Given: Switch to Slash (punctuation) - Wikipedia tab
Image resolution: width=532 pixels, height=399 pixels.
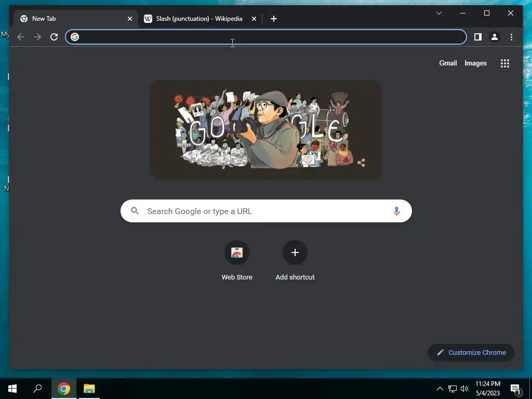Looking at the screenshot, I should 199,19.
